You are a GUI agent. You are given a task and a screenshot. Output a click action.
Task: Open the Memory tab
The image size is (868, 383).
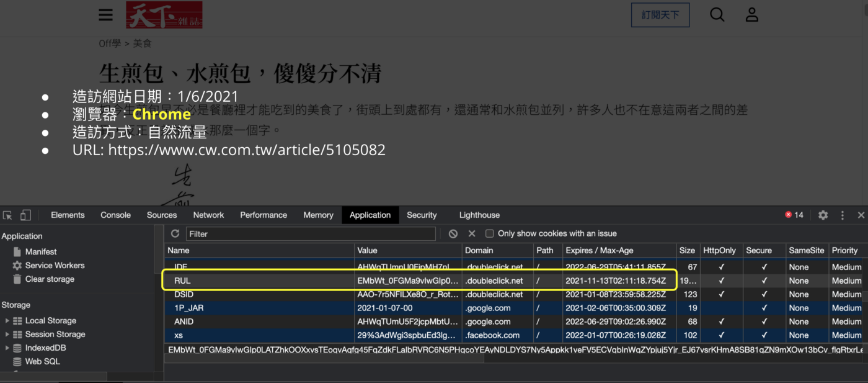tap(318, 215)
